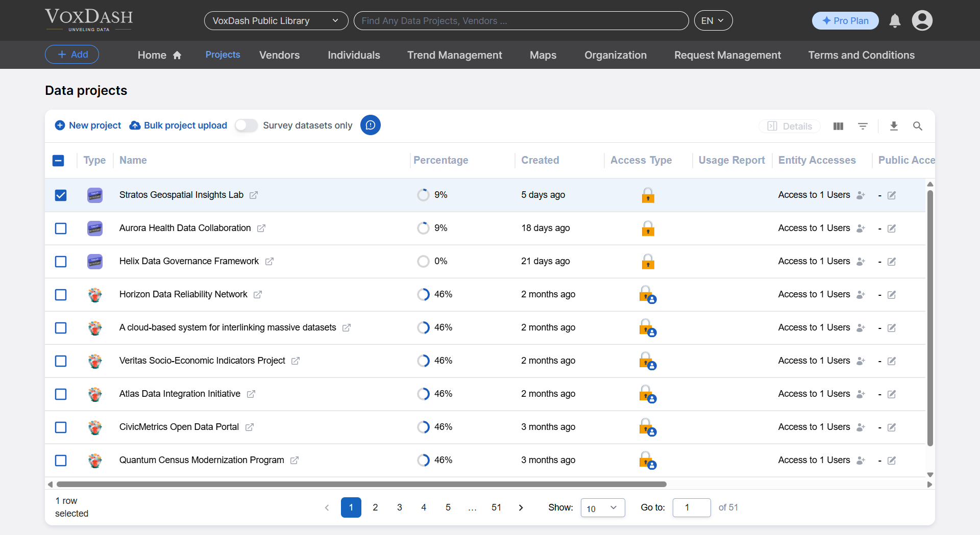Uncheck the Stratos Geospatial Insights Lab checkbox
The height and width of the screenshot is (535, 980).
(61, 195)
